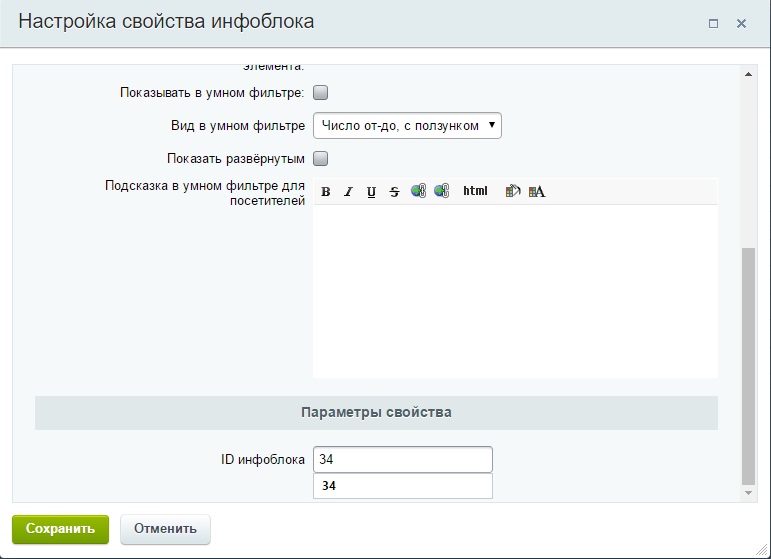Image resolution: width=771 pixels, height=559 pixels.
Task: Click the 'Отменить' button
Action: (x=165, y=529)
